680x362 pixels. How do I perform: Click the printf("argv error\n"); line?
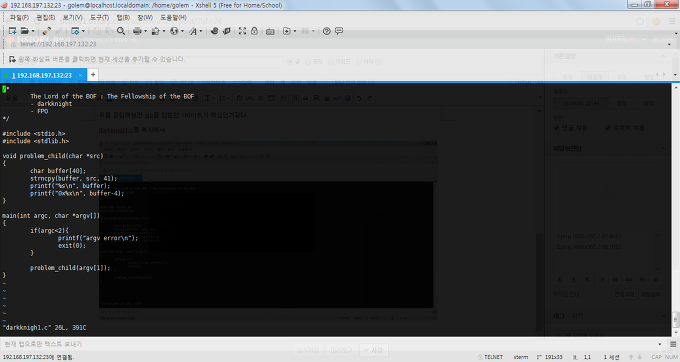click(x=98, y=238)
